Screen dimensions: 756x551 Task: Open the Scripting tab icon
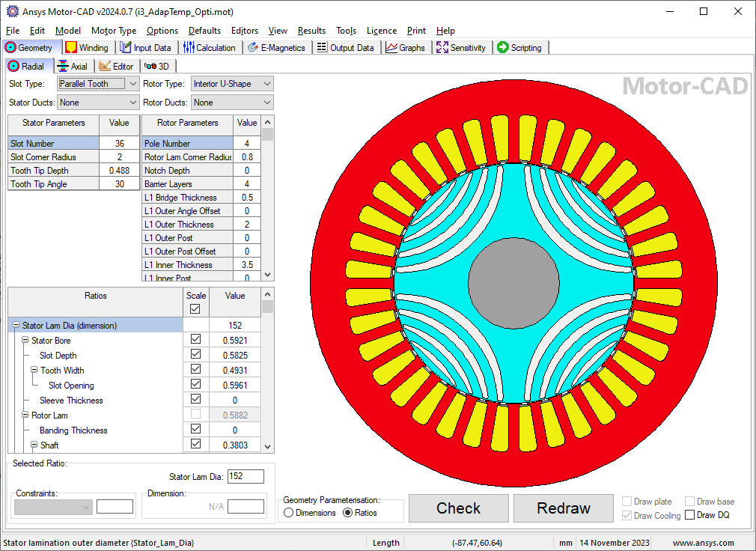(503, 47)
